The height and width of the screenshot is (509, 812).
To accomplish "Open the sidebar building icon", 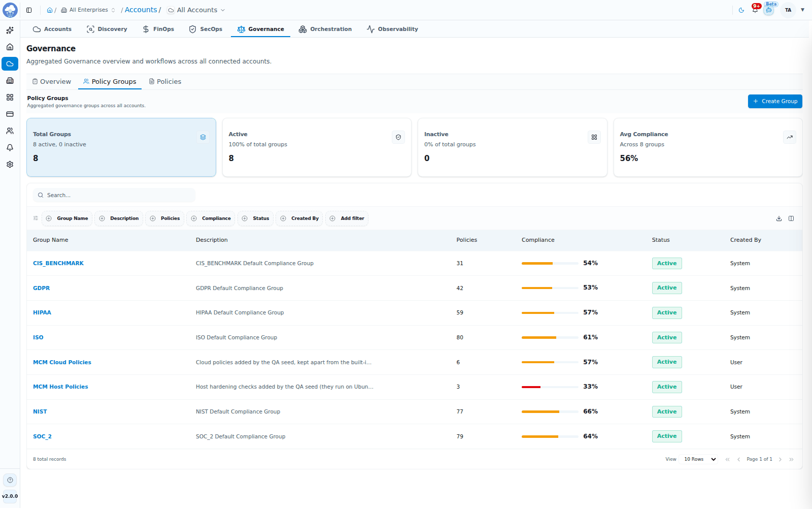I will (x=10, y=81).
